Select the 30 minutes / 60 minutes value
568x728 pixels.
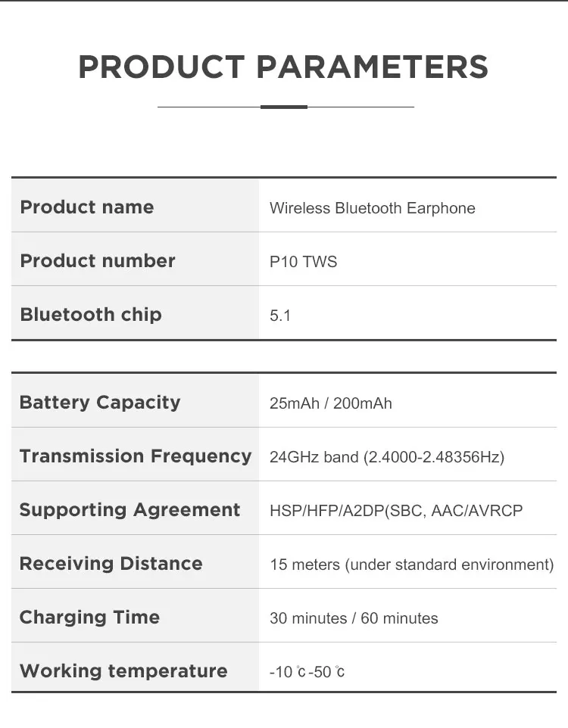(x=354, y=618)
